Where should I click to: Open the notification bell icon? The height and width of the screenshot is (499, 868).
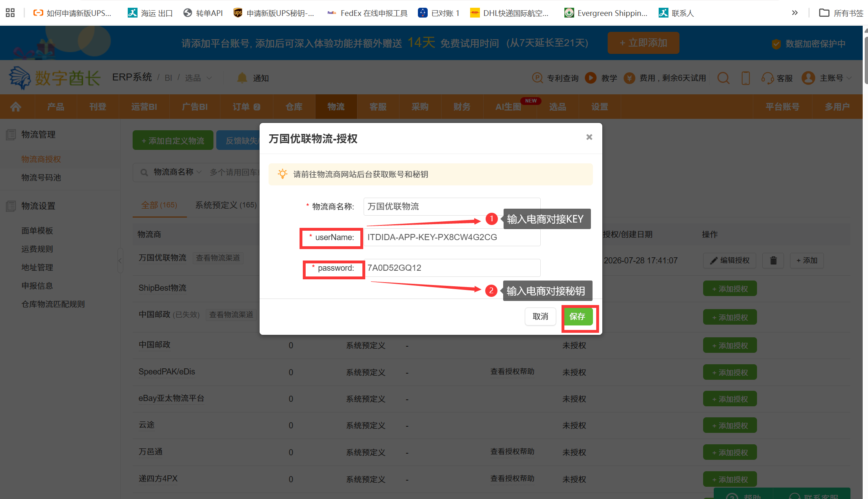click(x=242, y=78)
